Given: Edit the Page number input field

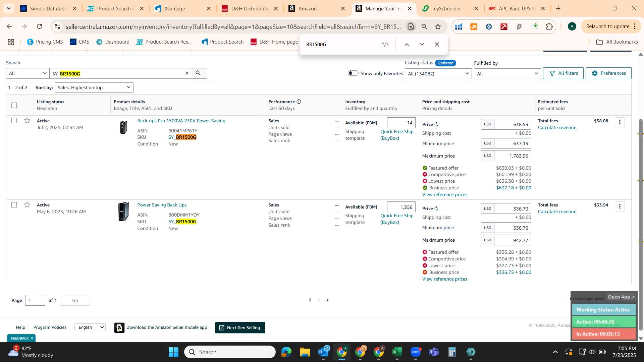Looking at the screenshot, I should coord(35,300).
